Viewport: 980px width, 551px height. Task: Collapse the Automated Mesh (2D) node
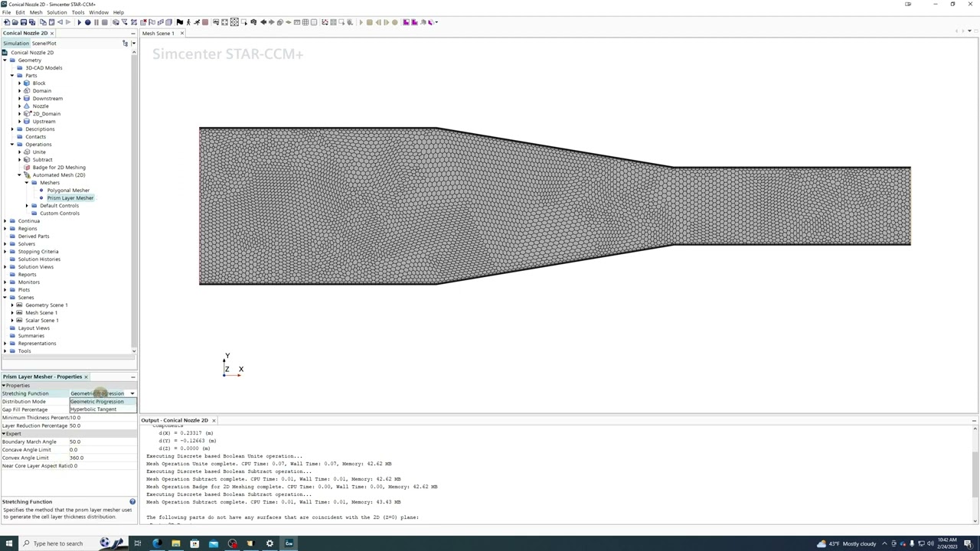[19, 174]
